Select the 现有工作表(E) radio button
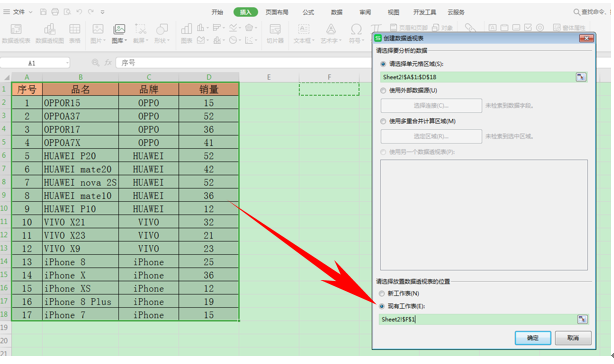This screenshot has width=614, height=364. pos(382,306)
